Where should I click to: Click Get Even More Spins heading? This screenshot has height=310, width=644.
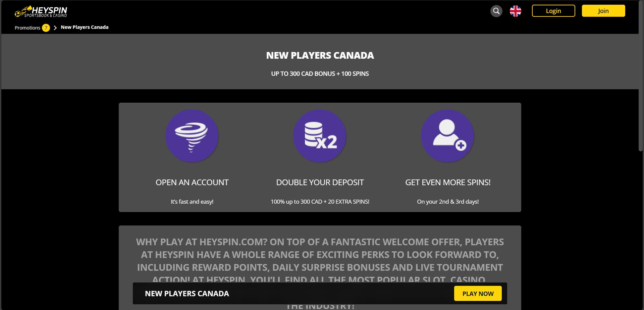(447, 183)
